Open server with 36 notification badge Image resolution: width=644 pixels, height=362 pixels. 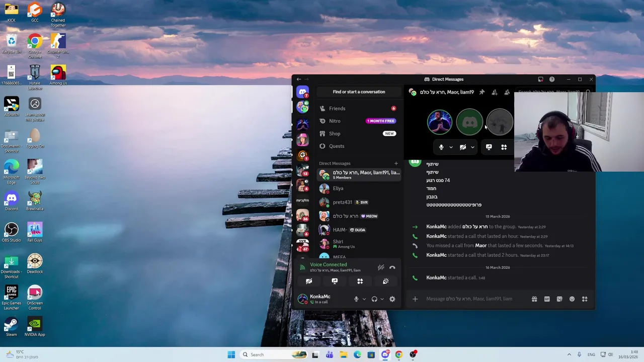click(302, 215)
